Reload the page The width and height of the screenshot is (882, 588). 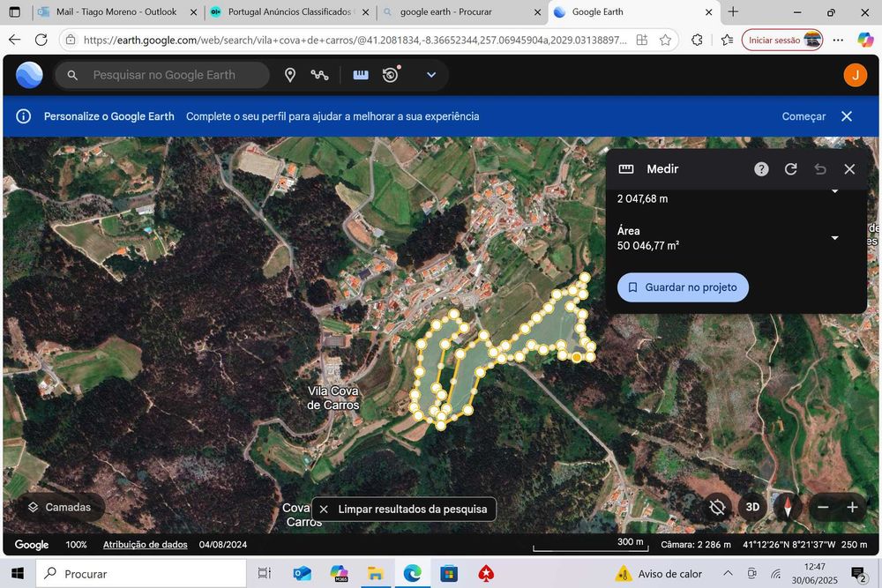41,40
